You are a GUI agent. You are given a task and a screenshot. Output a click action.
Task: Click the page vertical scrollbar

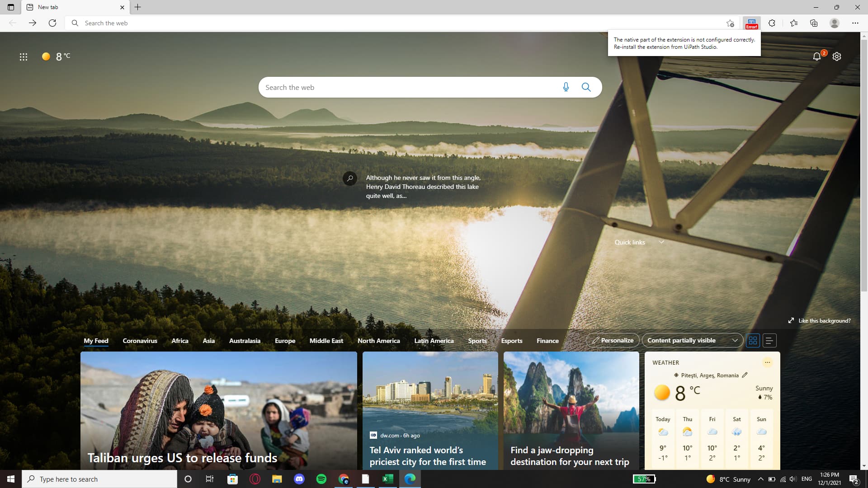coord(864,165)
